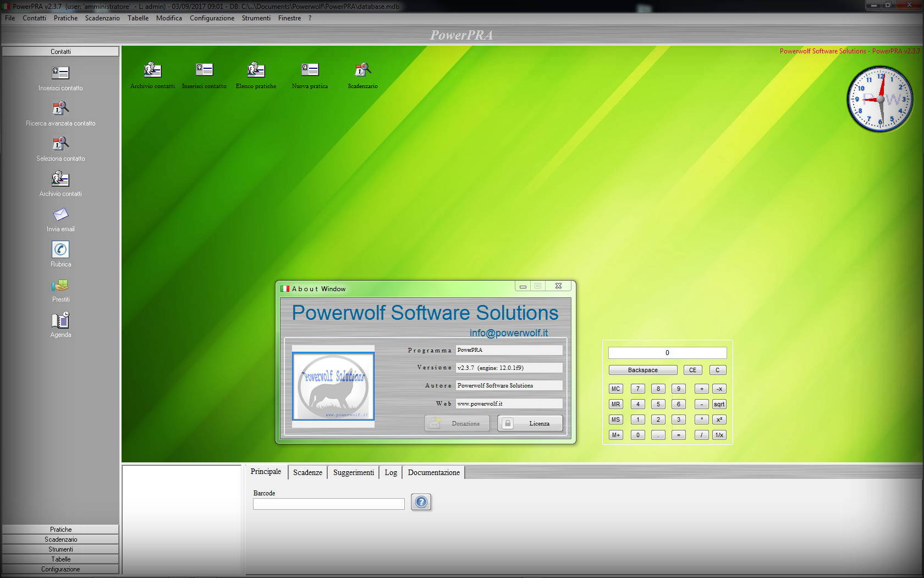Expand the Configurazione sidebar section
The width and height of the screenshot is (924, 578).
click(x=61, y=569)
